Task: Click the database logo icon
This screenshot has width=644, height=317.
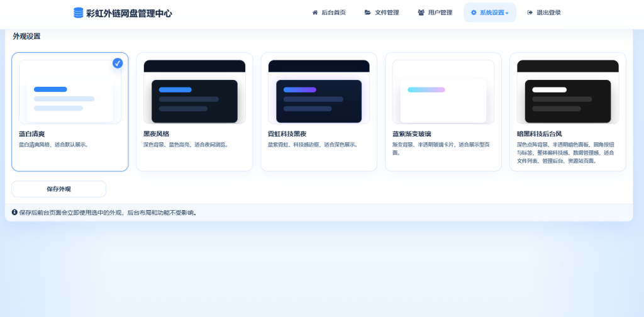Action: point(79,13)
